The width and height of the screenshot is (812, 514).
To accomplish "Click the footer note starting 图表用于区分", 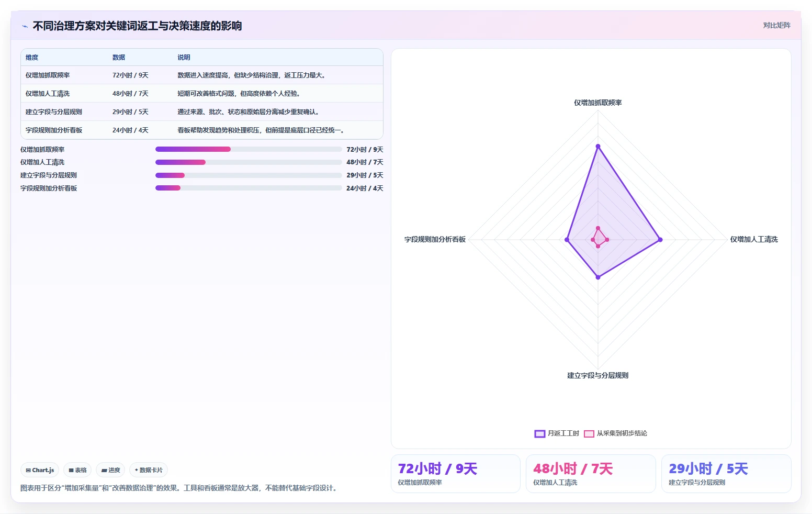I will (x=180, y=488).
